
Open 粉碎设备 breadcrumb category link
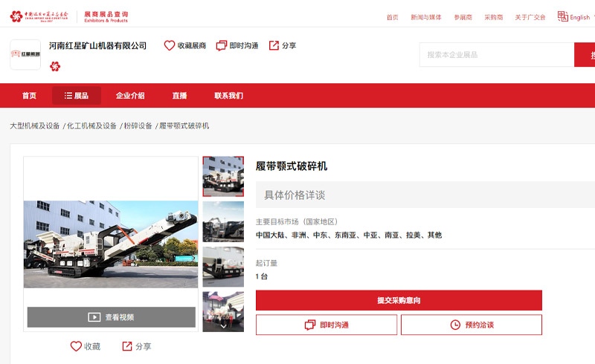pyautogui.click(x=138, y=126)
